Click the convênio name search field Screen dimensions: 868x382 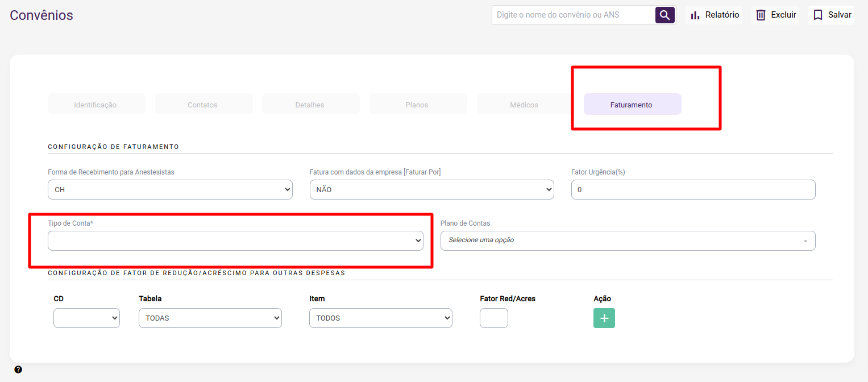(x=573, y=15)
